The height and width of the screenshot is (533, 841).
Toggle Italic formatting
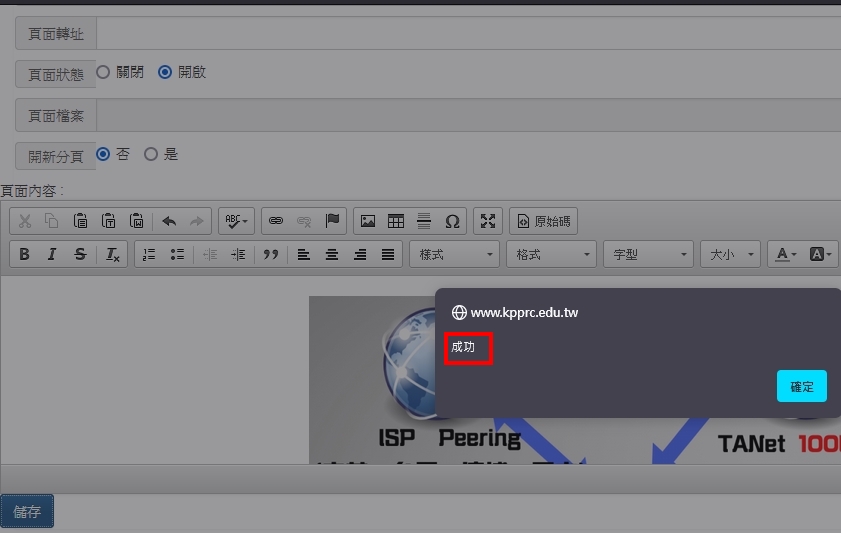[52, 254]
